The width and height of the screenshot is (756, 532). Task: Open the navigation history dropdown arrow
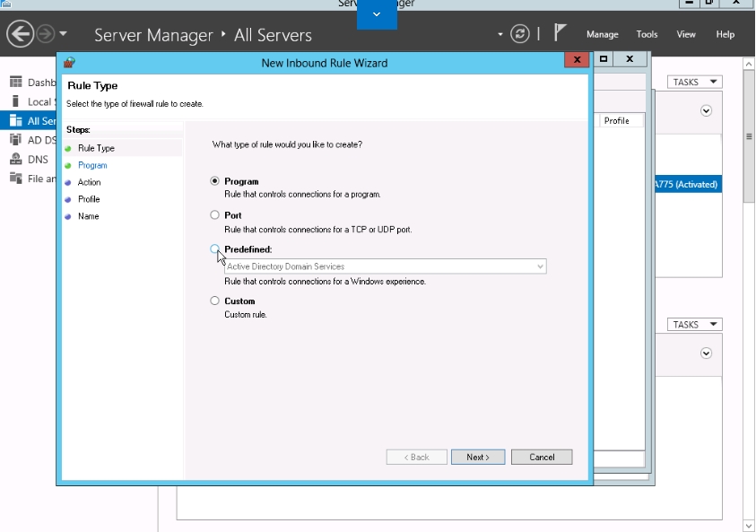(63, 34)
